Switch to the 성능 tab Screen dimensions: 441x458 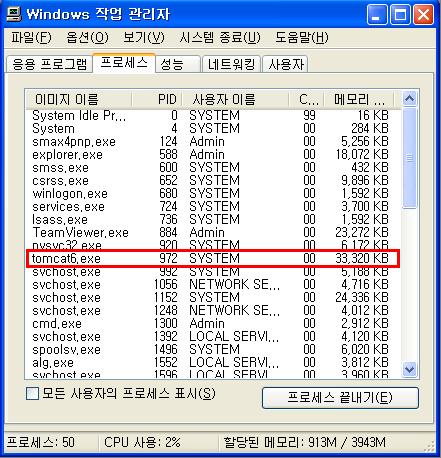178,64
